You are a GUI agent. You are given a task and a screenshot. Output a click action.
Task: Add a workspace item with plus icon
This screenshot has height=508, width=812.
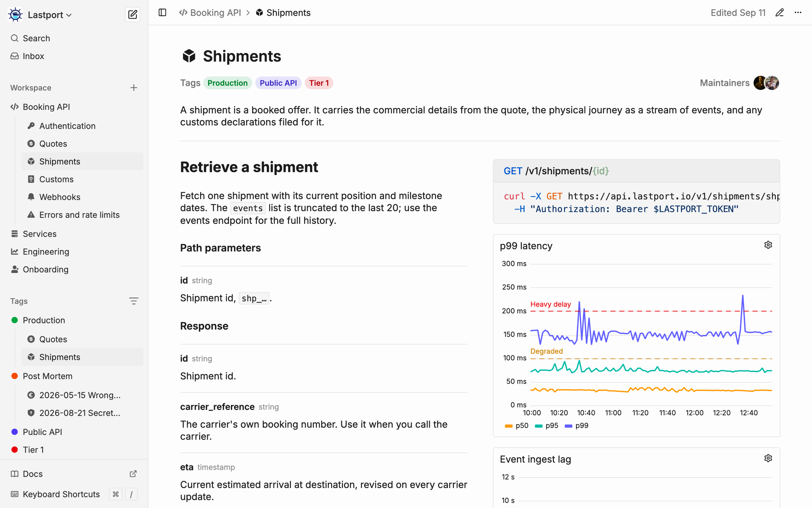click(x=134, y=88)
